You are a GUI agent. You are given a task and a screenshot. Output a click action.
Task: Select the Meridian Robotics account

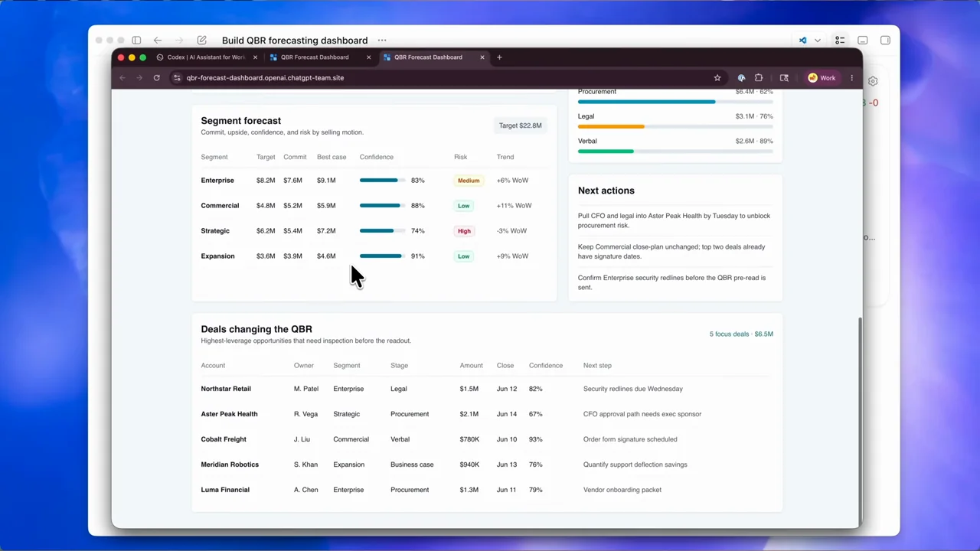[230, 465]
